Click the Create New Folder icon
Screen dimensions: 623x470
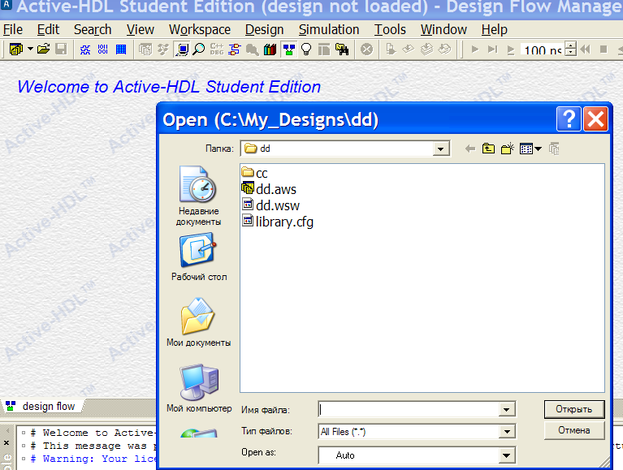507,149
